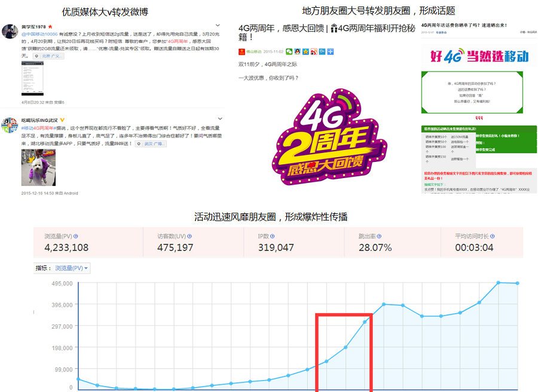The width and height of the screenshot is (538, 392).
Task: Click the 好4G当然选移动 banner
Action: click(479, 56)
